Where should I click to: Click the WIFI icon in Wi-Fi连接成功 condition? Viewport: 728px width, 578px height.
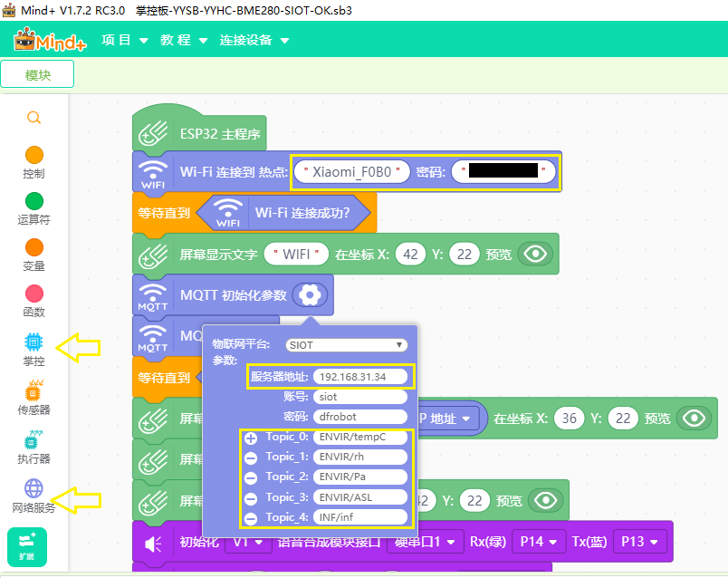coord(228,213)
